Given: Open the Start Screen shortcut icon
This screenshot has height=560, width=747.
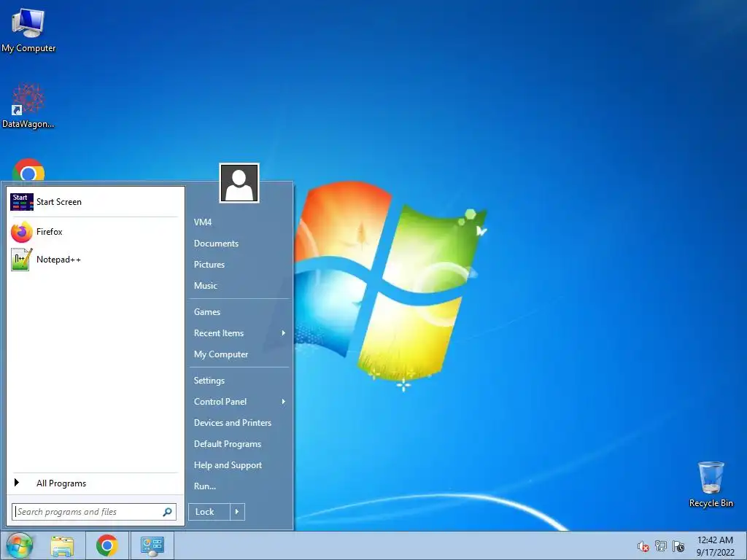Looking at the screenshot, I should [22, 202].
